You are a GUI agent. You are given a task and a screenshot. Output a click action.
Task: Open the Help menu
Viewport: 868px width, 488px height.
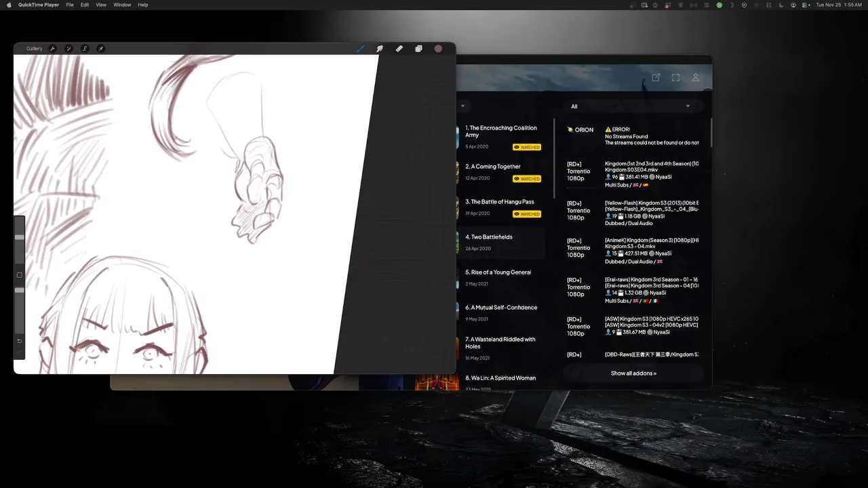[x=143, y=5]
